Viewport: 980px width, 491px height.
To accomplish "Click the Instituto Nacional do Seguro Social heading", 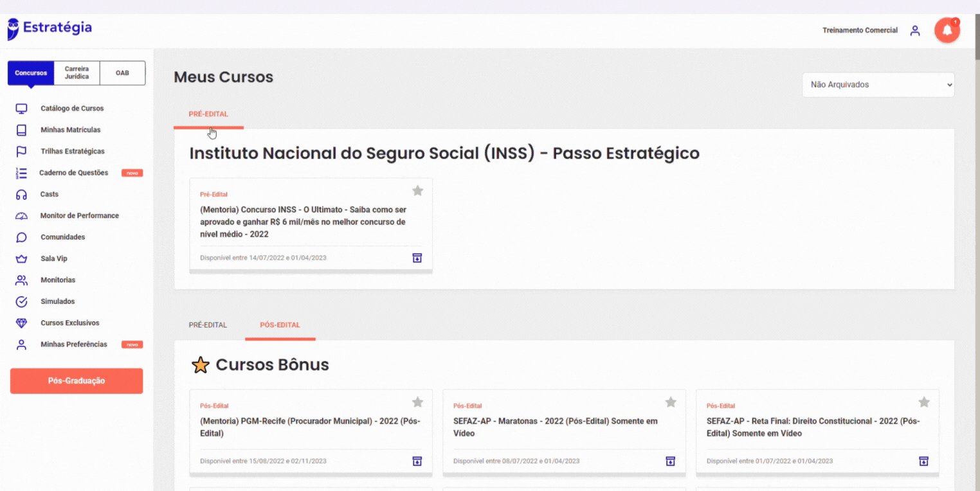I will click(x=444, y=154).
